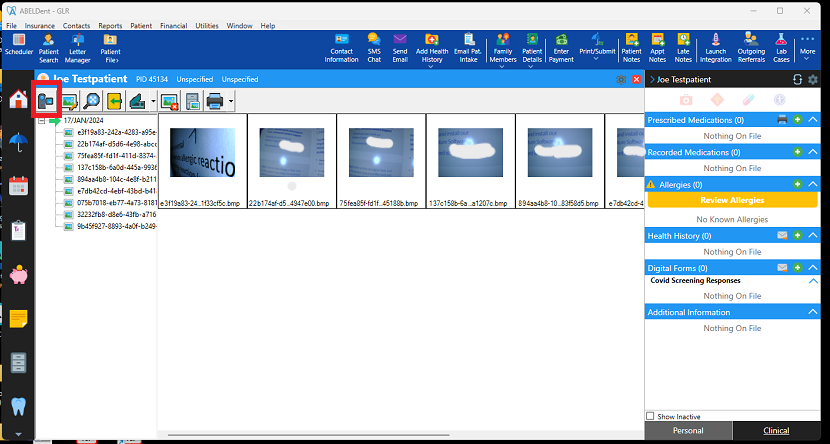Collapse the 17/JAN/2024 tree node

click(x=42, y=121)
